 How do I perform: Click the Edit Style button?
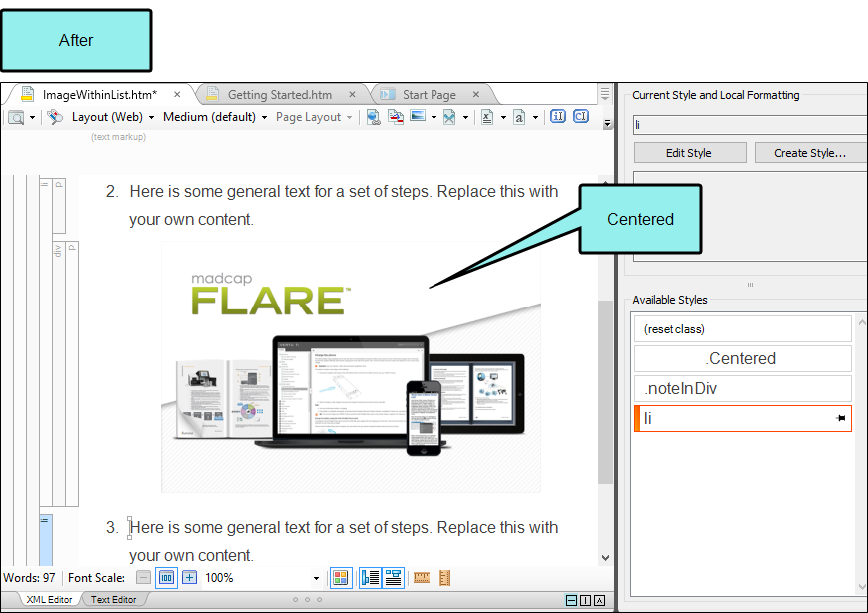690,153
